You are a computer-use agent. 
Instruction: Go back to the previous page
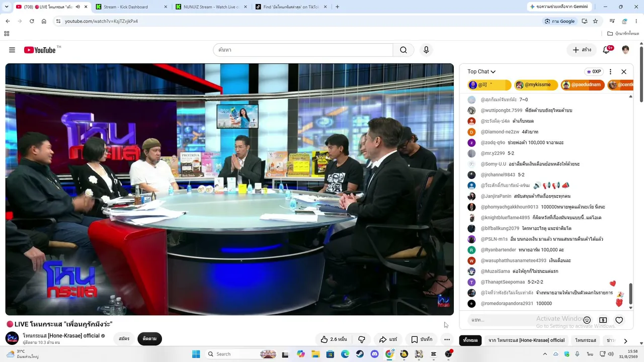tap(8, 21)
